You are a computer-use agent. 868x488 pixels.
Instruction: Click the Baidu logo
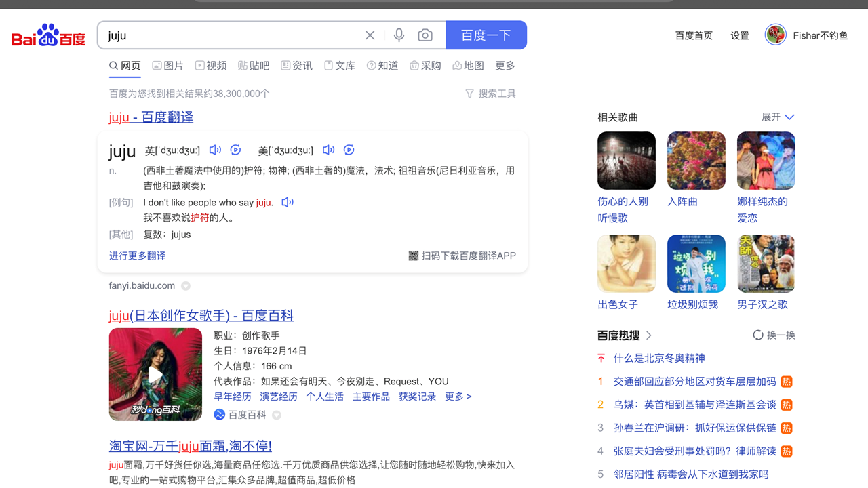48,35
